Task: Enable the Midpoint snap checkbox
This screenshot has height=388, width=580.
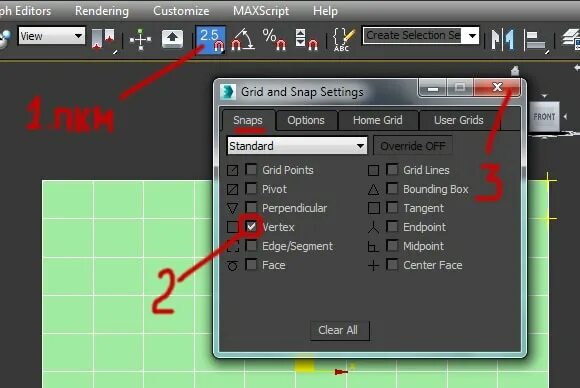Action: pos(392,246)
